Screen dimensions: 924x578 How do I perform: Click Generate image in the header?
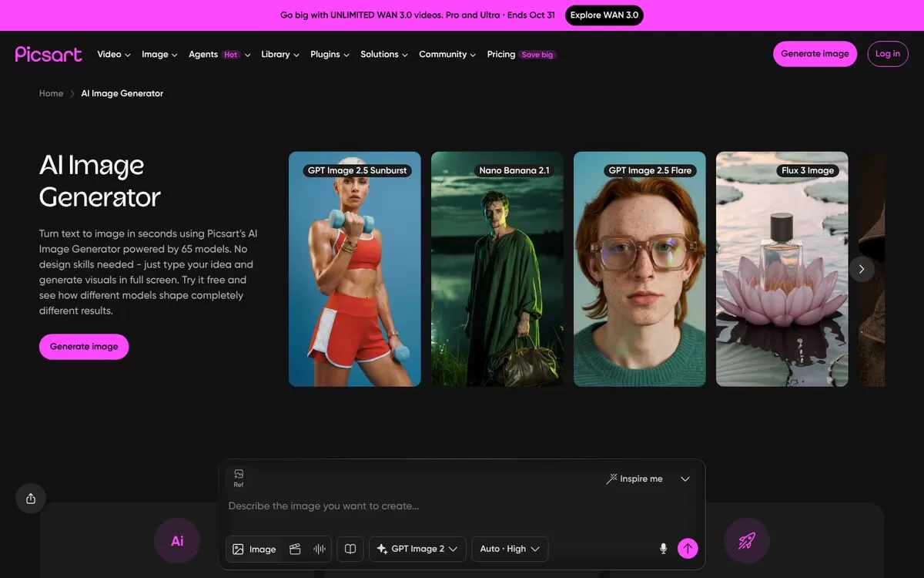(815, 54)
